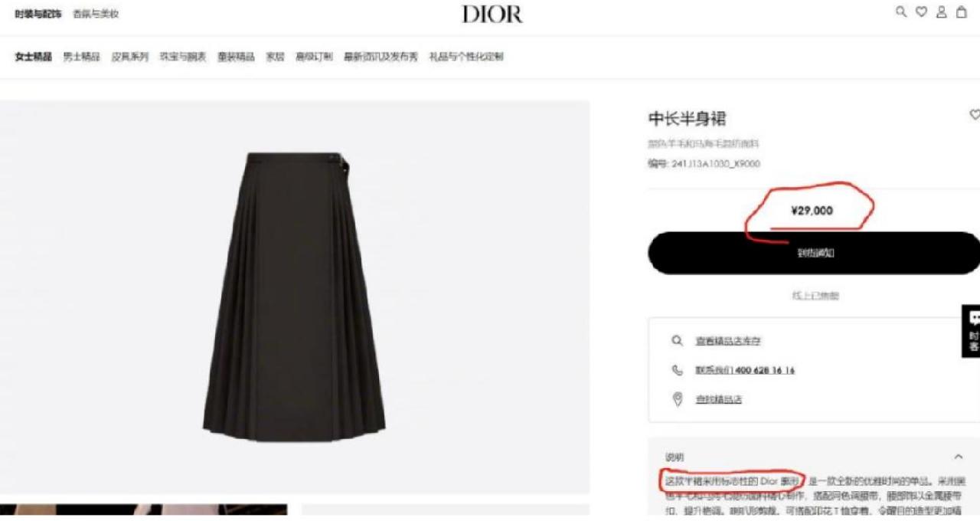
Task: Open the 男士精品 menu item
Action: (81, 57)
